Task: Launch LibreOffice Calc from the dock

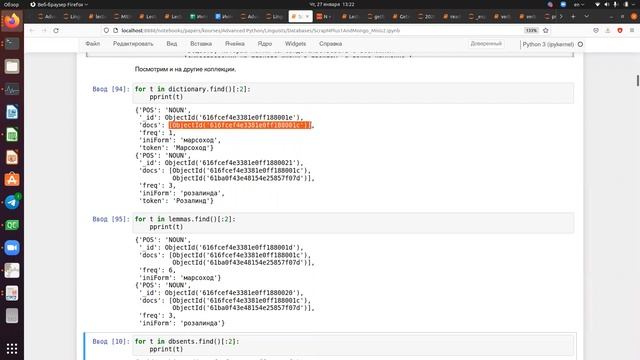Action: [12, 134]
